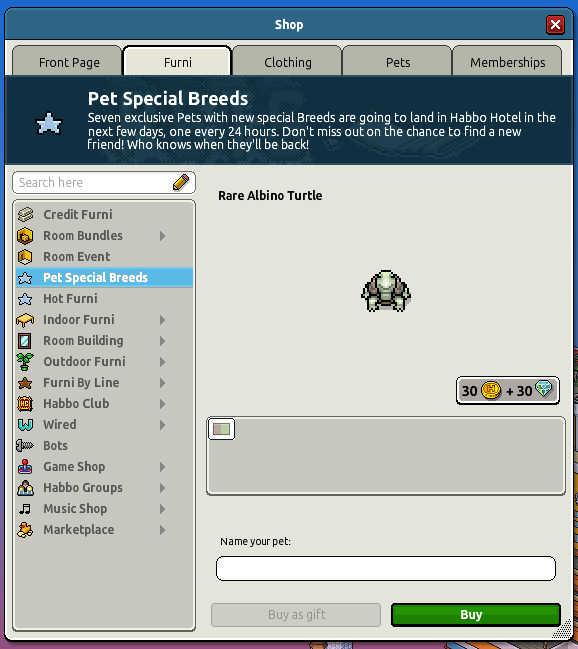
Task: Click the Bots screw icon
Action: (x=25, y=446)
